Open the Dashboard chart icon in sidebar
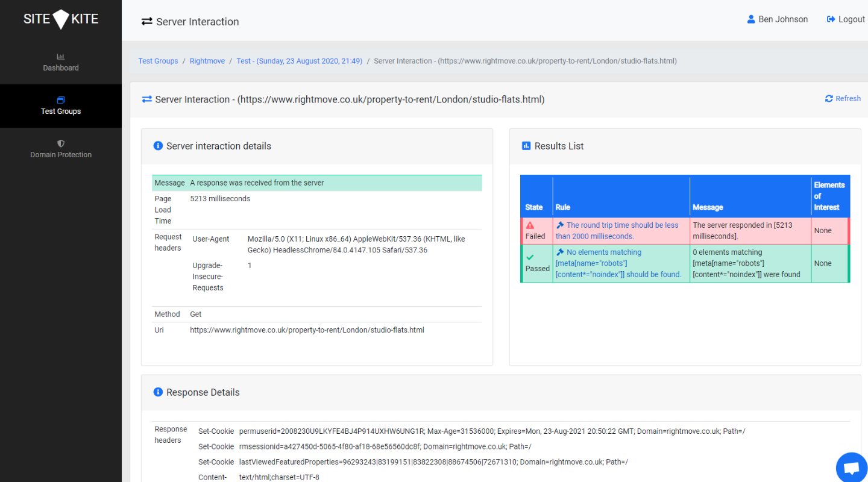 point(61,57)
